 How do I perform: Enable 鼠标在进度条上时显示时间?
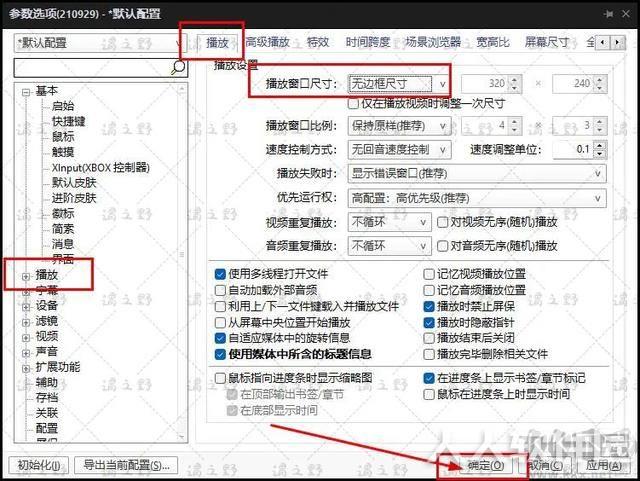click(x=429, y=394)
